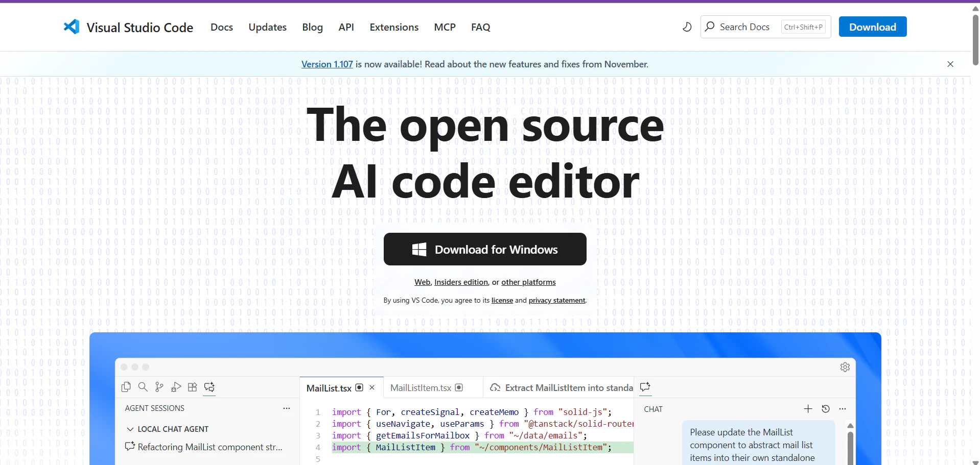Click the page vertical scrollbar
The image size is (980, 465).
point(975,40)
